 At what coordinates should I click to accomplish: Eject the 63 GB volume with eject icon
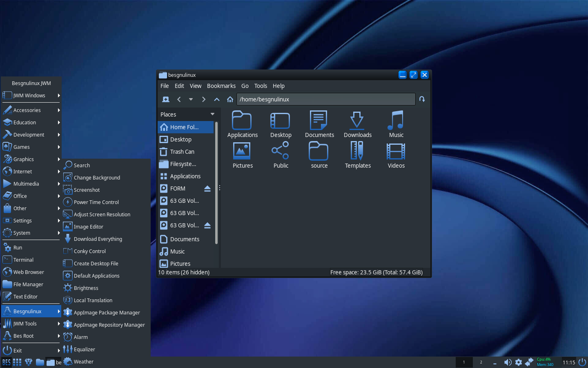pos(207,225)
